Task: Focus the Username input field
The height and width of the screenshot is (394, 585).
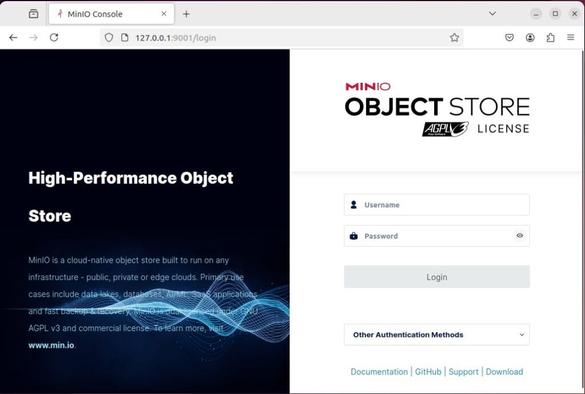Action: tap(437, 204)
